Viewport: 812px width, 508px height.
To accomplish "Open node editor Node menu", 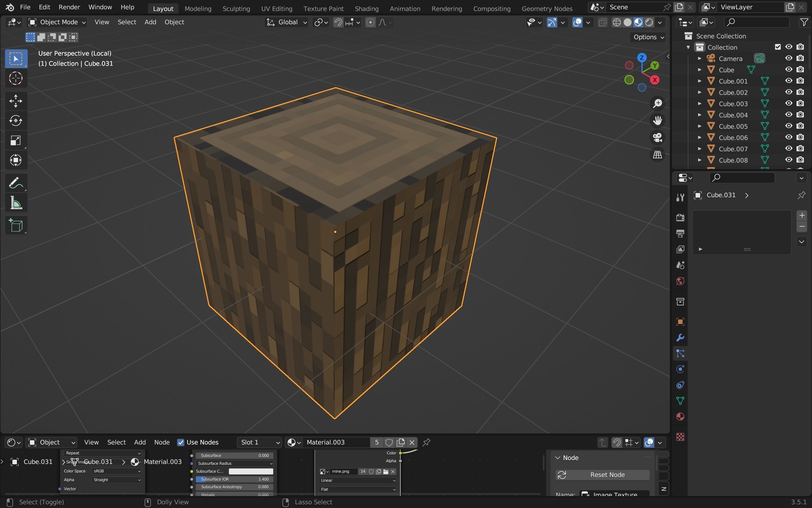I will [x=162, y=443].
